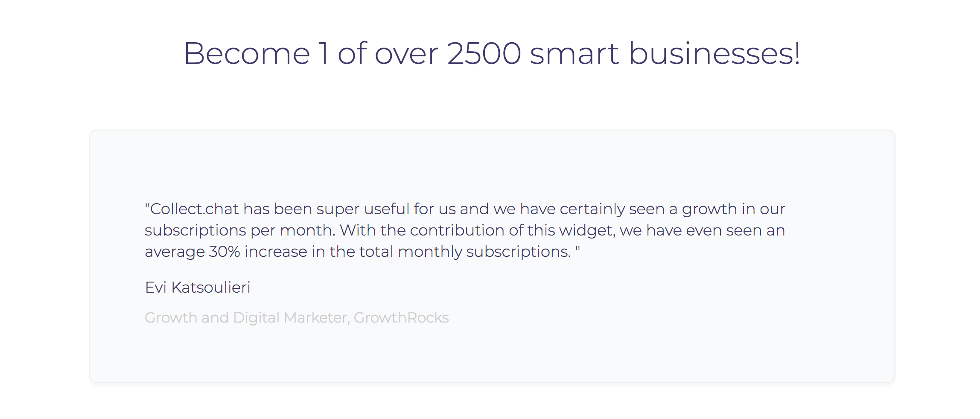This screenshot has height=419, width=980.
Task: Click the word "contribution" in the quote
Action: tap(457, 230)
